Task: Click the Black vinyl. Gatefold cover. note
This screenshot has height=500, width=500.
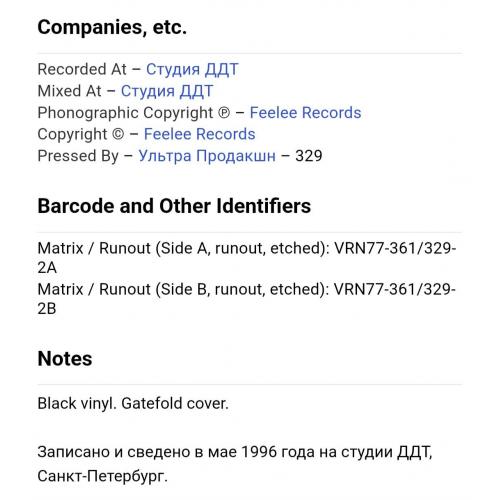Action: point(133,404)
